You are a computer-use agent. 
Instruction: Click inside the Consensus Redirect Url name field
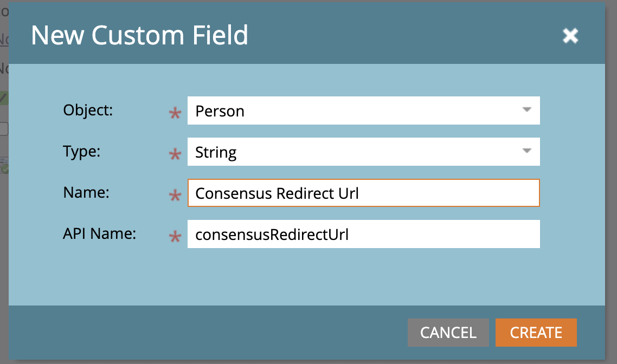coord(363,193)
